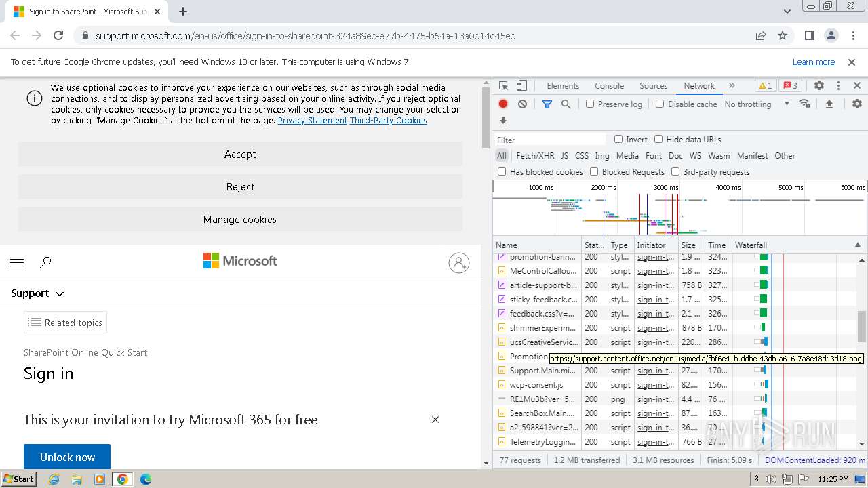Viewport: 868px width, 488px height.
Task: Filter requests by Img type
Action: coord(602,156)
